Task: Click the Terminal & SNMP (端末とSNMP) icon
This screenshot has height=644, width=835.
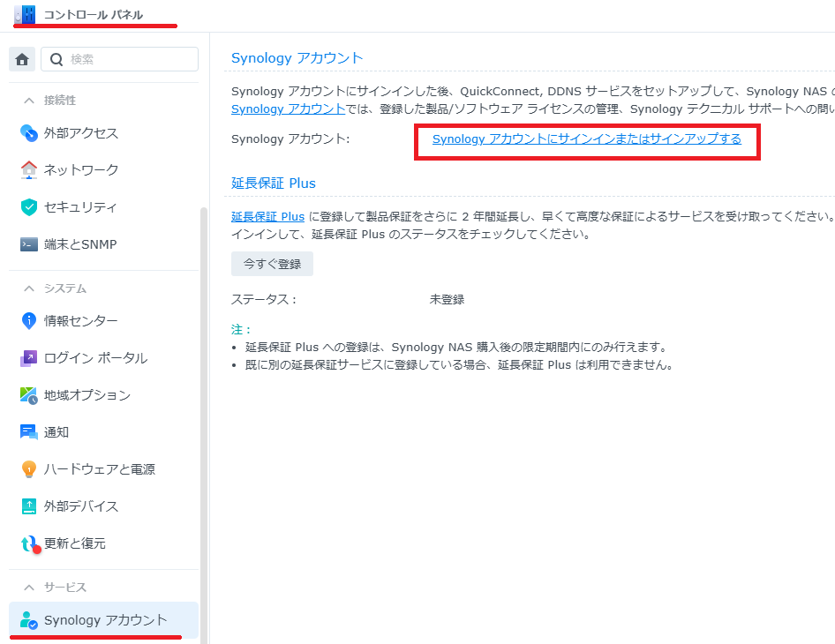Action: (x=29, y=244)
